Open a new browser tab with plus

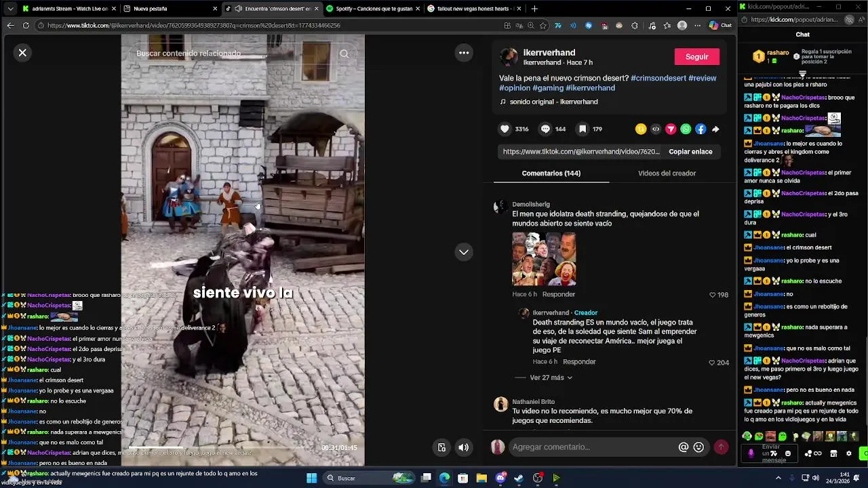534,9
